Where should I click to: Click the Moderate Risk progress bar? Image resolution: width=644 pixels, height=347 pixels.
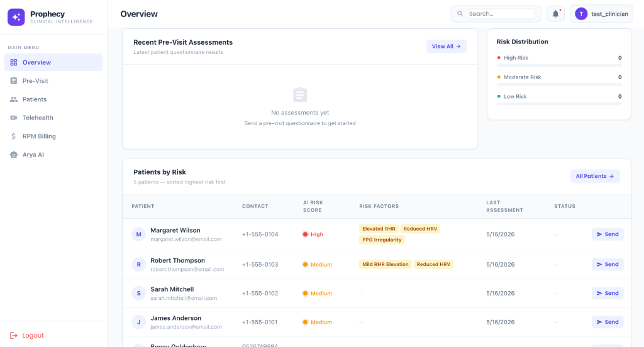559,85
